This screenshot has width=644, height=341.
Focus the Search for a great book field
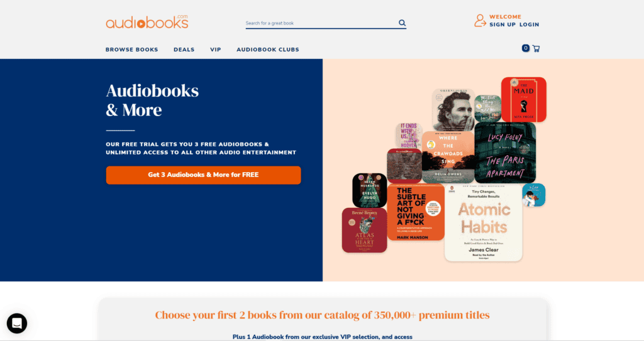point(321,23)
